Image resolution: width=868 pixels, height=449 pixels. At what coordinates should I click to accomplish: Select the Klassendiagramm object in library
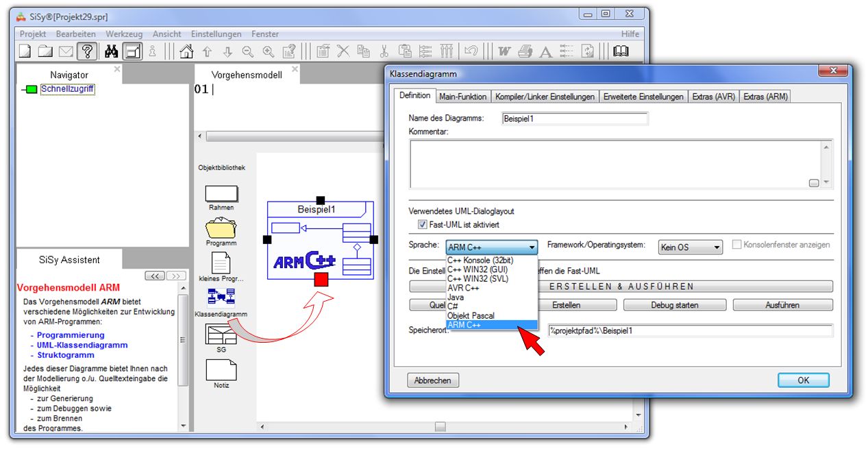click(221, 302)
